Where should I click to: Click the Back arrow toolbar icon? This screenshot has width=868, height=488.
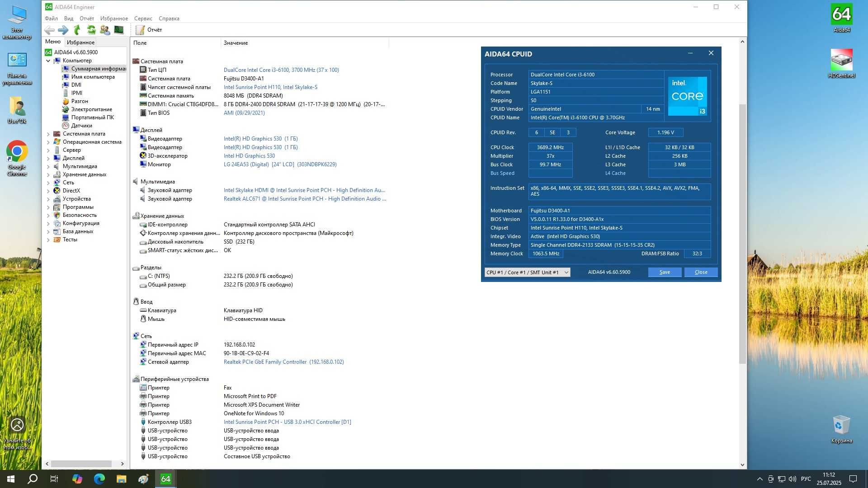coord(49,30)
